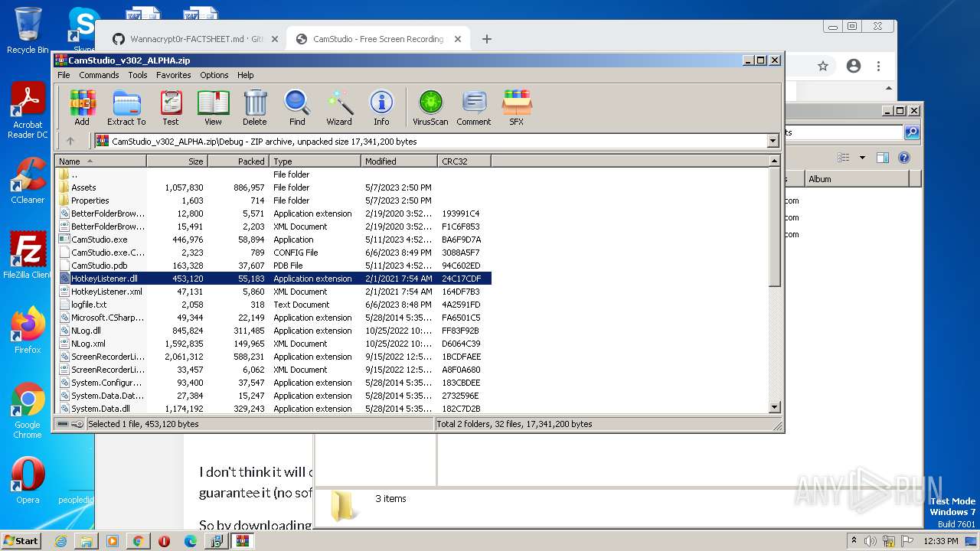The height and width of the screenshot is (551, 980).
Task: Select the Properties folder row
Action: [x=273, y=201]
